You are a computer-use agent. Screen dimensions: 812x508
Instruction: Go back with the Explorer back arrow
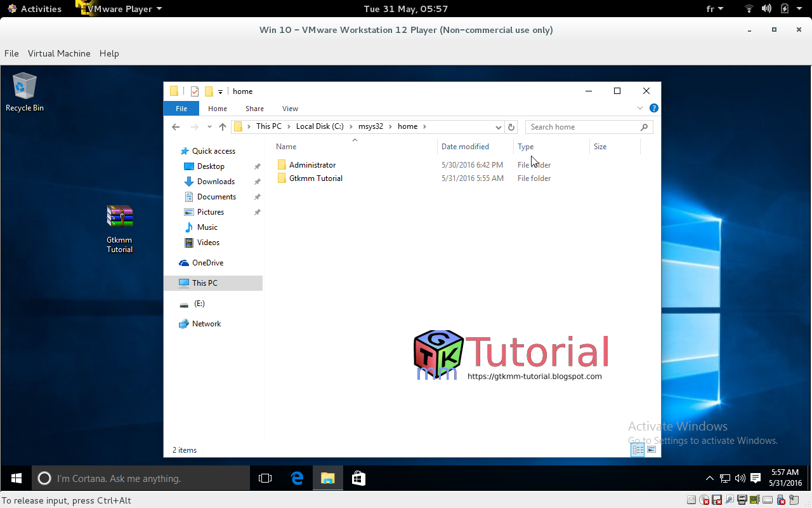click(176, 127)
